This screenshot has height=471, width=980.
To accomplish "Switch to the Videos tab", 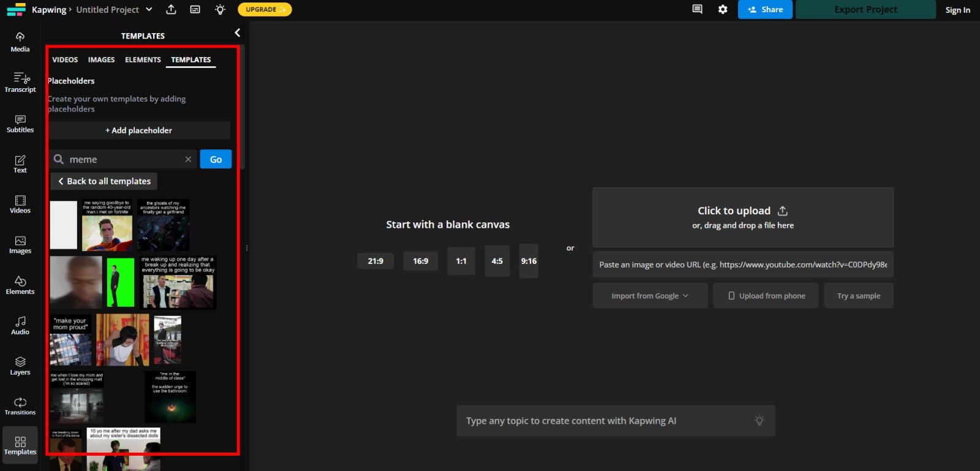I will point(65,59).
